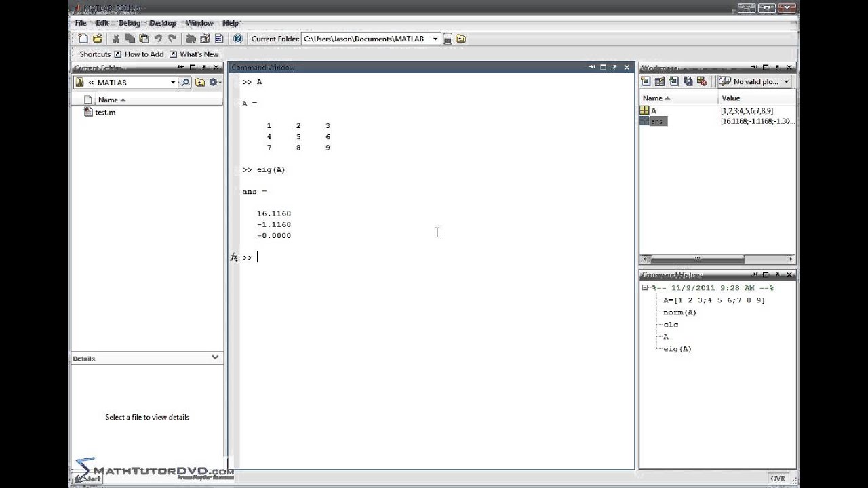Slide the Workspace horizontal scrollbar
The image size is (868, 488).
696,259
